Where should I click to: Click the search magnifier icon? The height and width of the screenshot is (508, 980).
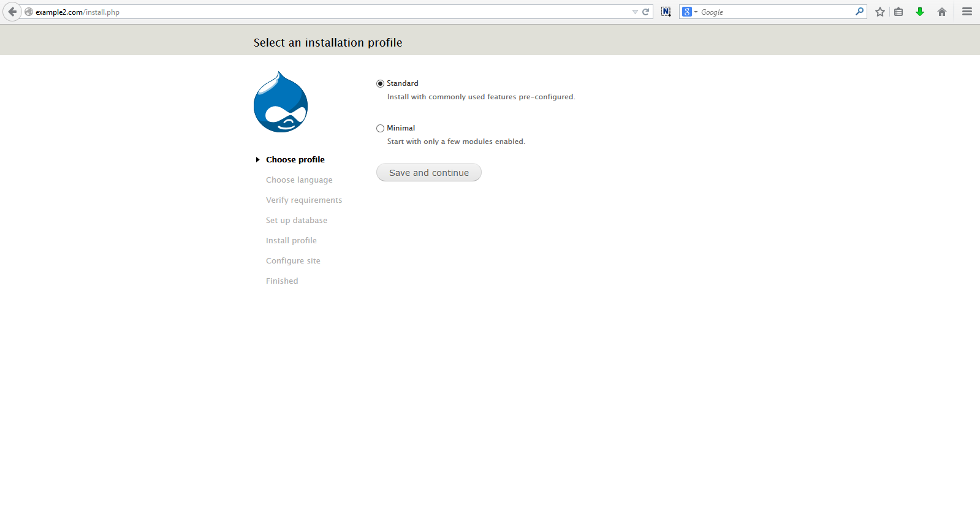tap(859, 12)
